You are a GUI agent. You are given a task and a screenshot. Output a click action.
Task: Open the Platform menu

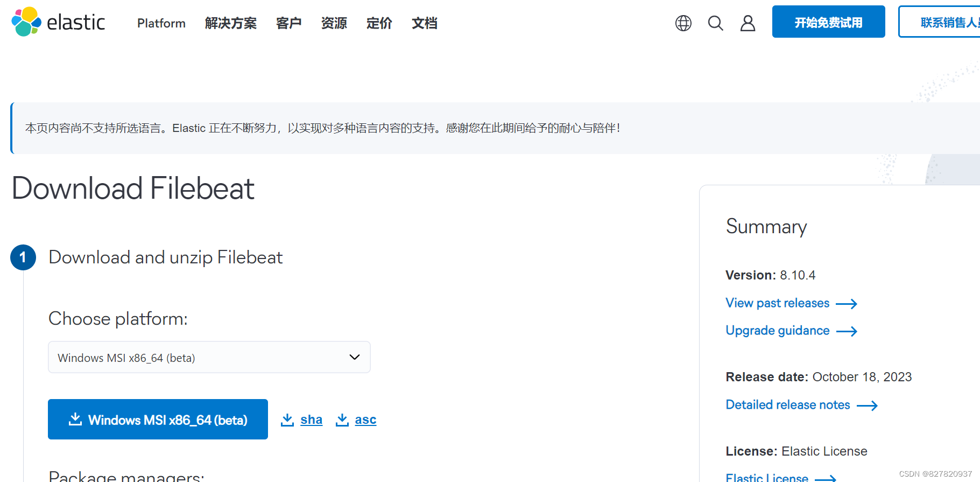[161, 23]
